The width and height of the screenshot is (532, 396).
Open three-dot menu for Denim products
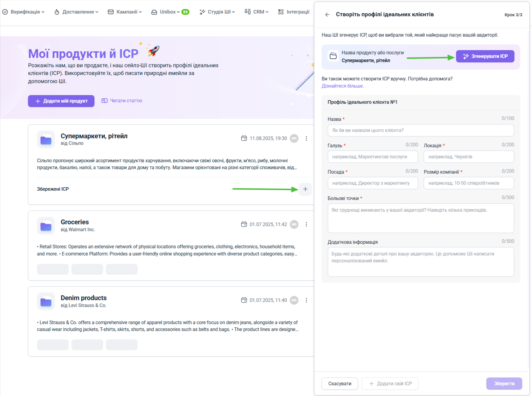(x=306, y=300)
